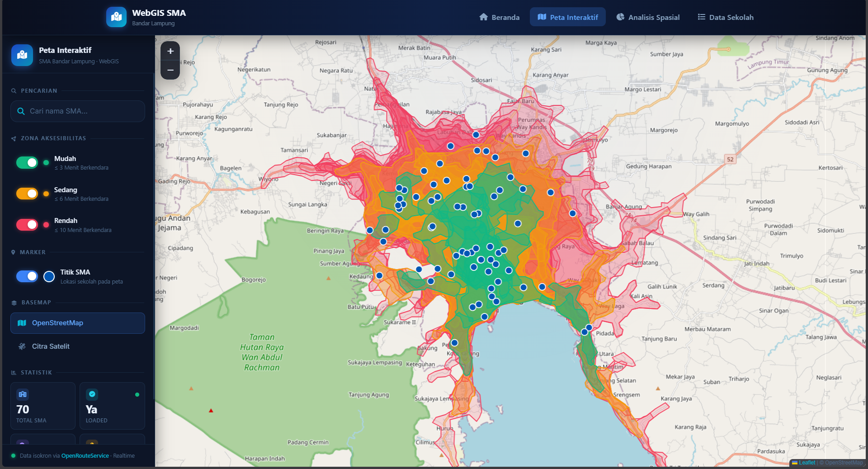The width and height of the screenshot is (868, 469).
Task: Click the 'Gedung Harapan' map label
Action: point(649,166)
